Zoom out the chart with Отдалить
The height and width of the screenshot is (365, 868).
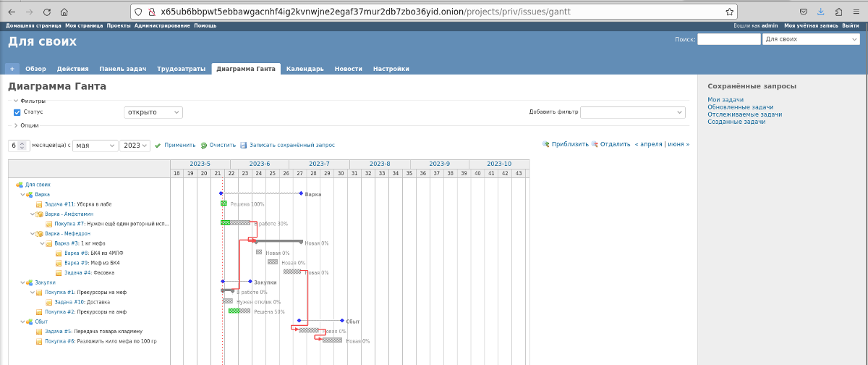(611, 144)
